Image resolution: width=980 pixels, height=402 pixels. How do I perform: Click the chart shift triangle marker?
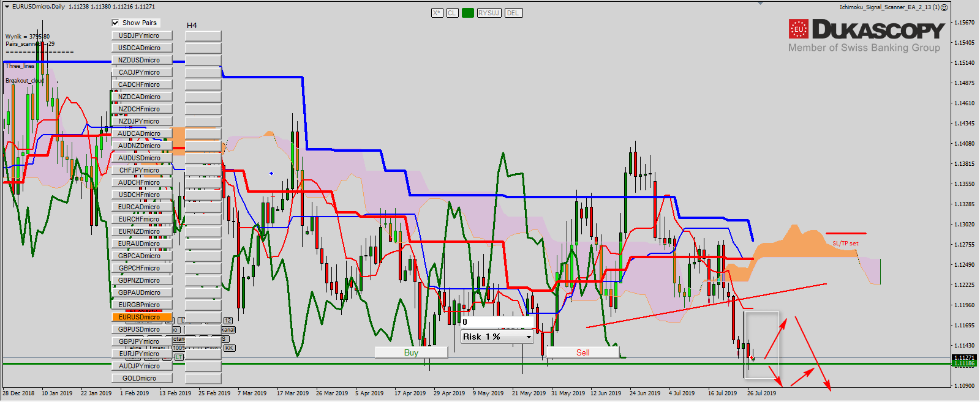(760, 3)
